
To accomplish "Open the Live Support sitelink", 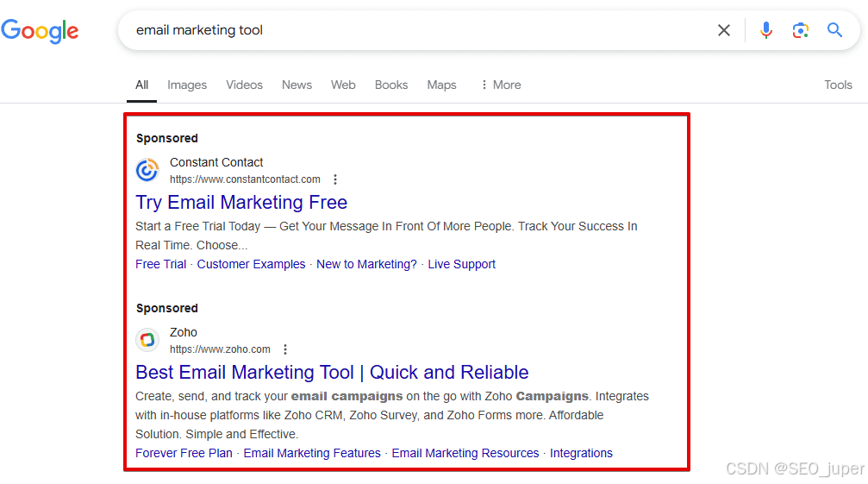I will [x=462, y=264].
